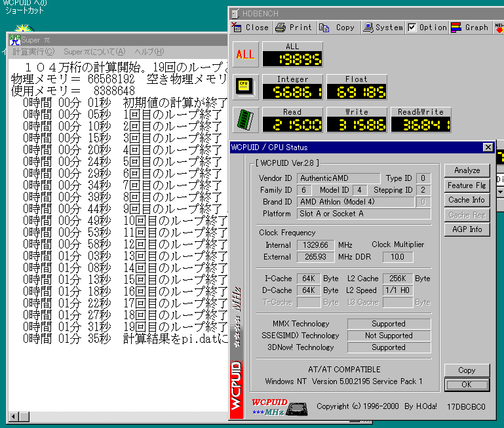Screen dimensions: 504x428
Task: Click OK in WCPUID dialog
Action: [467, 385]
